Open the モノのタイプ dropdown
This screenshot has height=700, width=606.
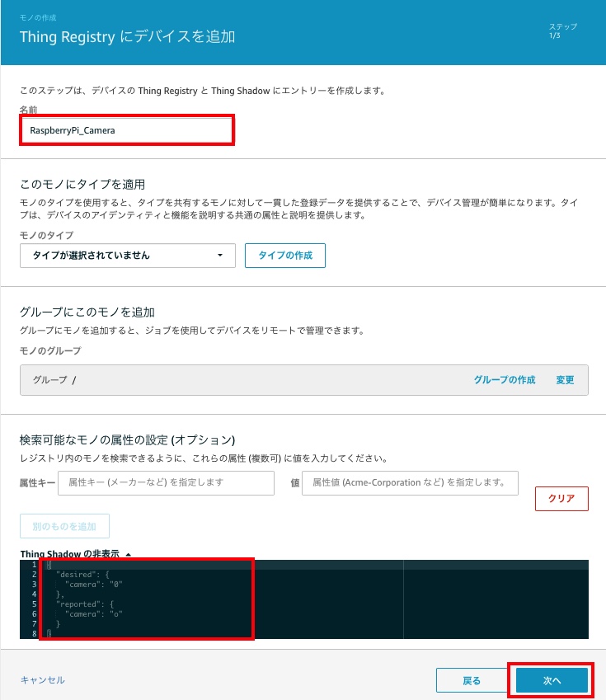[128, 256]
